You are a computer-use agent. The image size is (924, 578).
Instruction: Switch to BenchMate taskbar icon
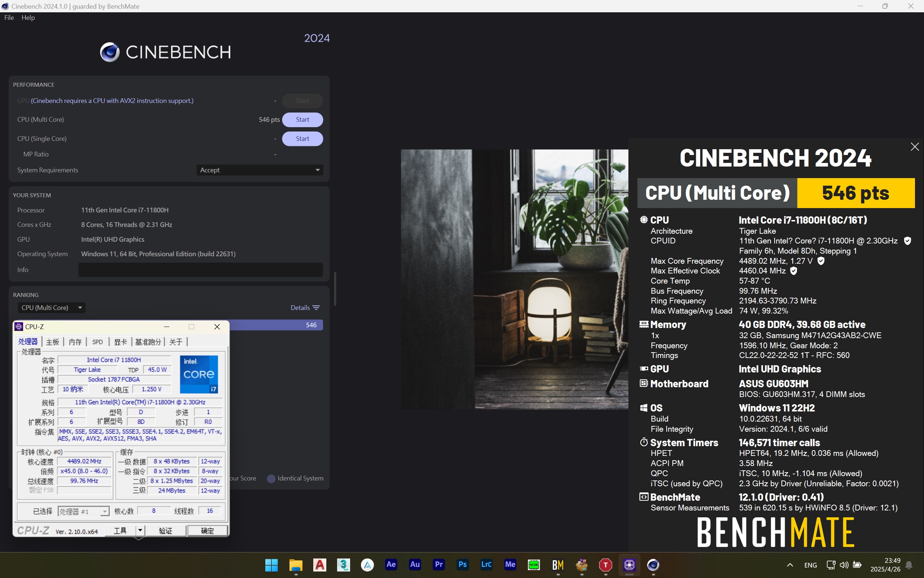coord(558,565)
